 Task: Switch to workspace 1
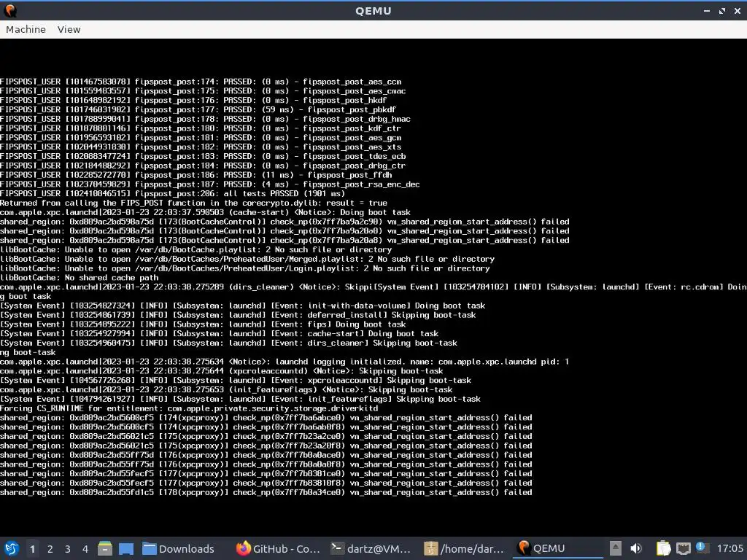32,549
